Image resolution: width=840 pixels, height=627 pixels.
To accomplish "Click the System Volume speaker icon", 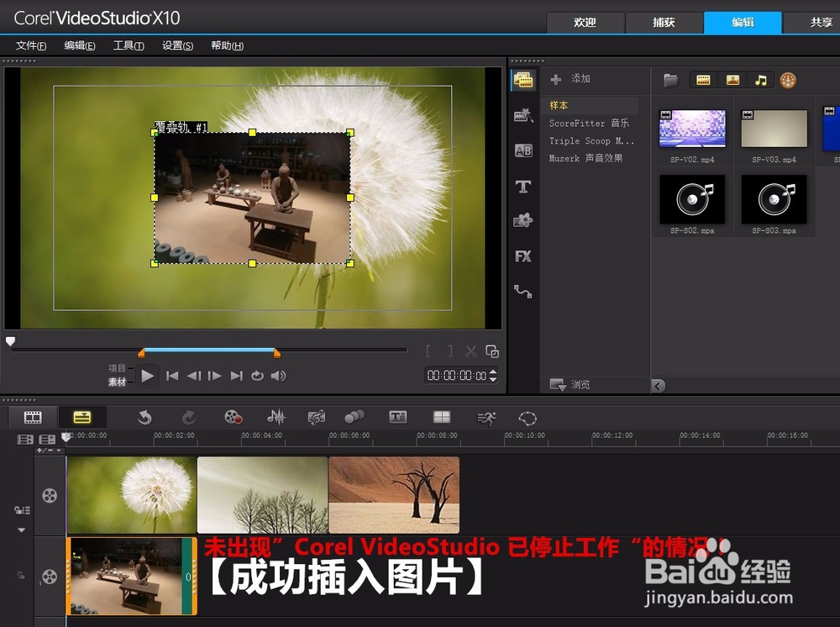I will [x=278, y=376].
